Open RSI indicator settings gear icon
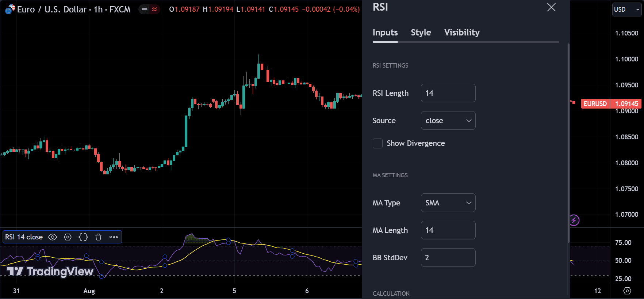Screen dimensions: 644x299 (x=68, y=237)
